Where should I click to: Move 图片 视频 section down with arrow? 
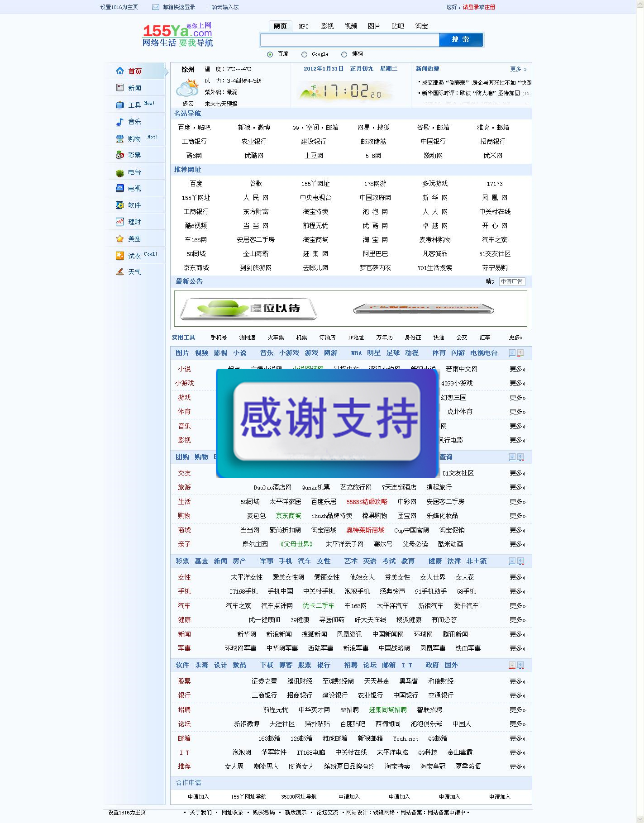pyautogui.click(x=512, y=353)
